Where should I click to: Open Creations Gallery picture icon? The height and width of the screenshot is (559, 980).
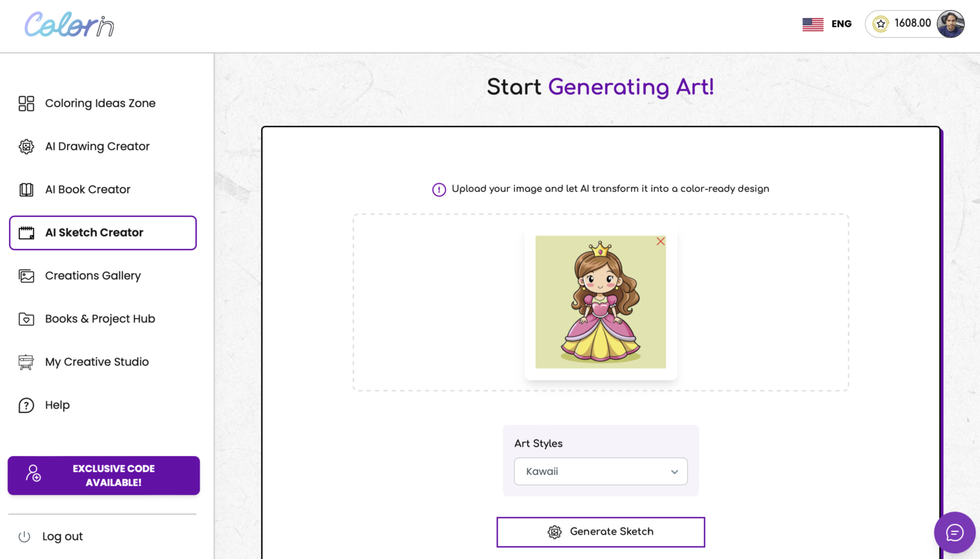click(x=26, y=275)
